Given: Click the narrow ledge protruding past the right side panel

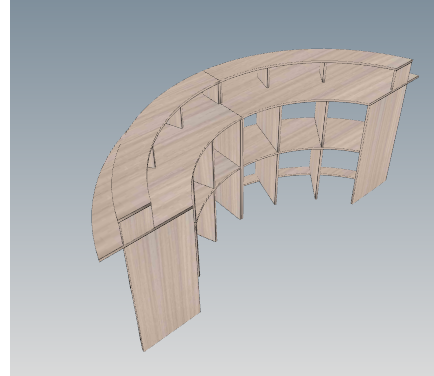Looking at the screenshot, I should (413, 79).
